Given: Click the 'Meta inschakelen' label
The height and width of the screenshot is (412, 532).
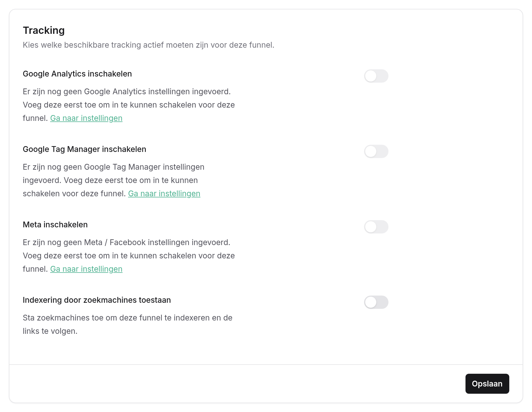Looking at the screenshot, I should click(55, 225).
